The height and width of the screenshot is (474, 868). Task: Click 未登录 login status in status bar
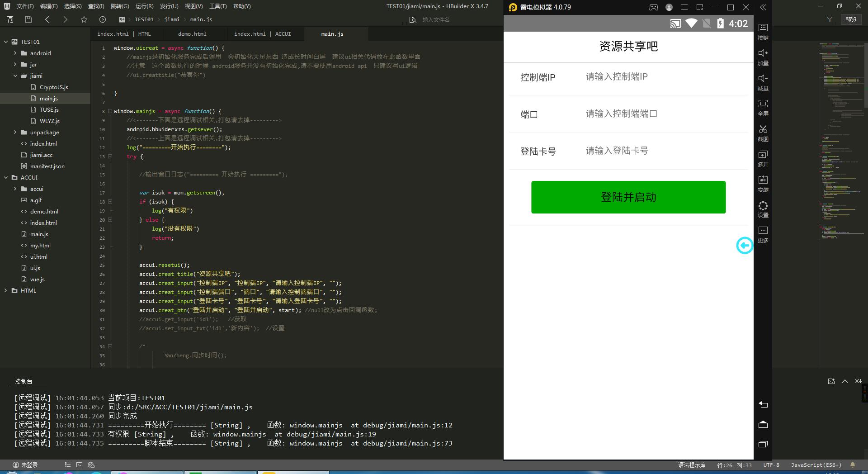(25, 465)
